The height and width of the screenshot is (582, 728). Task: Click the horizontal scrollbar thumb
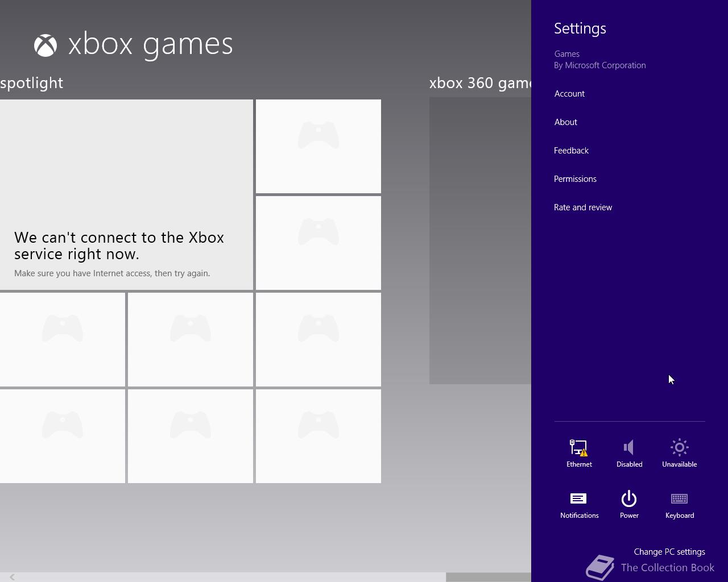pyautogui.click(x=489, y=577)
